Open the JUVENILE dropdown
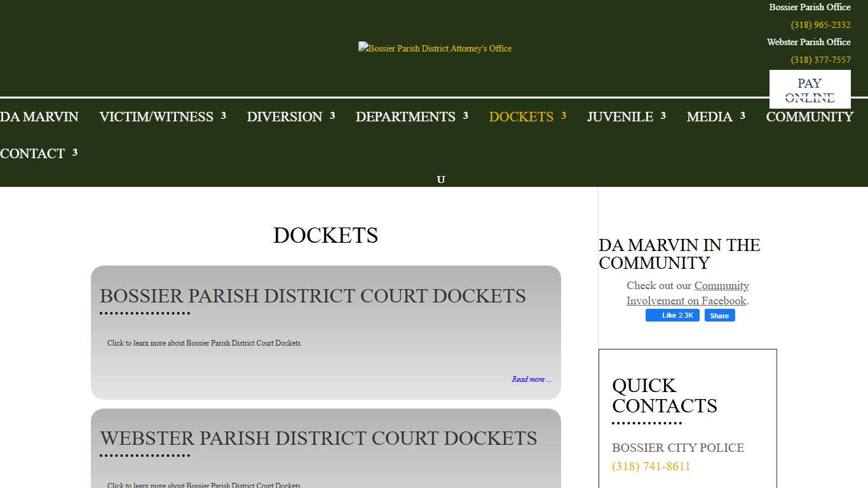 coord(620,117)
